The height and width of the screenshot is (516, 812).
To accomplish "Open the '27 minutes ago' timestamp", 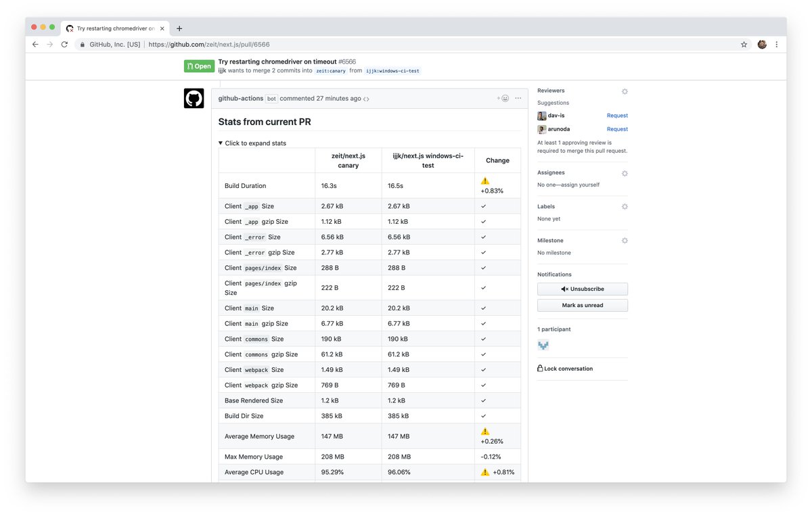I will click(x=338, y=99).
